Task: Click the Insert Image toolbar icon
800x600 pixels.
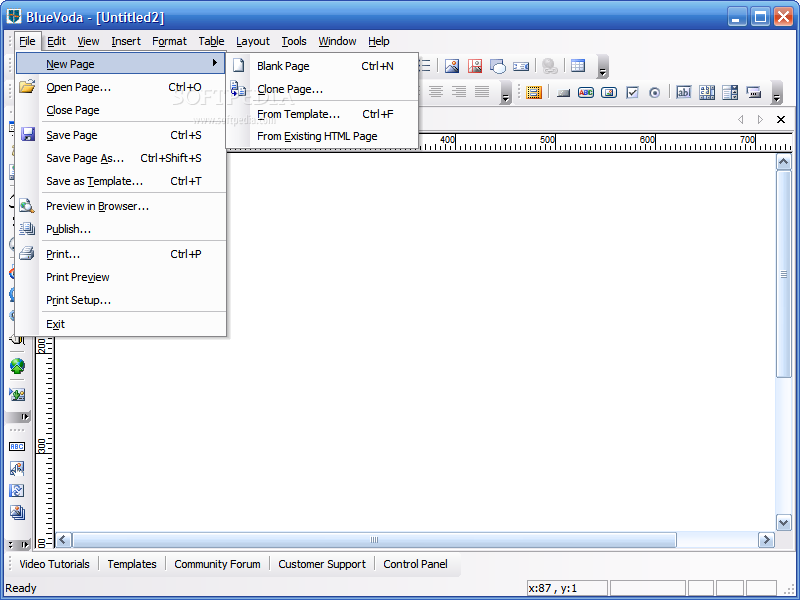Action: (452, 66)
